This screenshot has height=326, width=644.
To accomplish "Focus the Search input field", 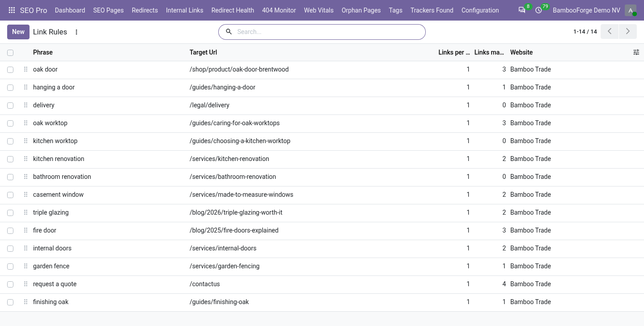I will pos(329,32).
